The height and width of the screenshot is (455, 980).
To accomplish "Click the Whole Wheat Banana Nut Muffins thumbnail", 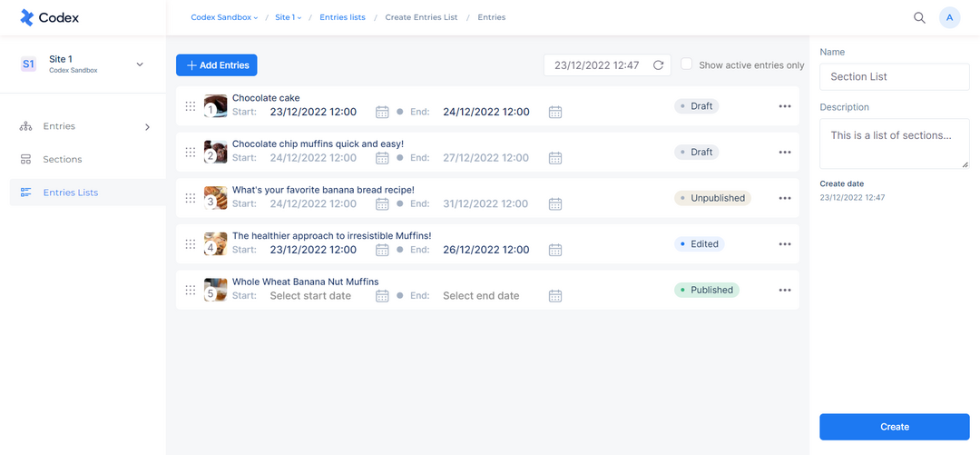I will (216, 290).
